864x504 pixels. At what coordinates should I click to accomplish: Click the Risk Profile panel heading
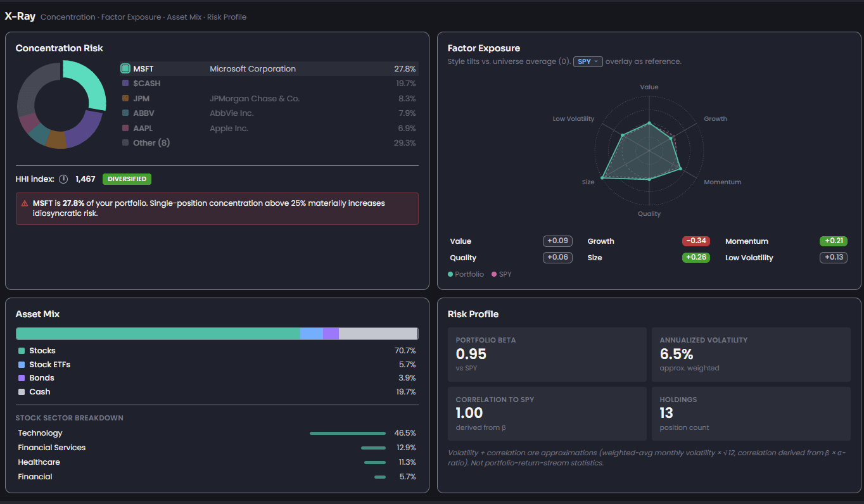pos(473,314)
